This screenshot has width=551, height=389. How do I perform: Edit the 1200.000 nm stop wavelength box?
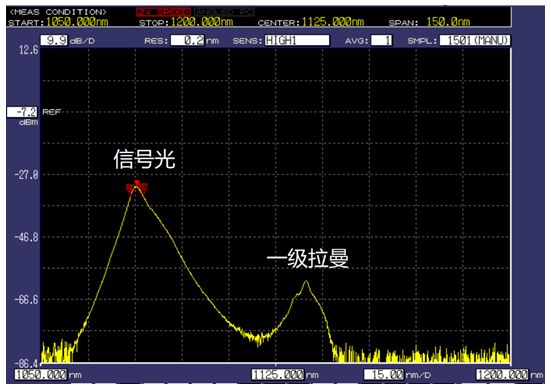pos(502,375)
